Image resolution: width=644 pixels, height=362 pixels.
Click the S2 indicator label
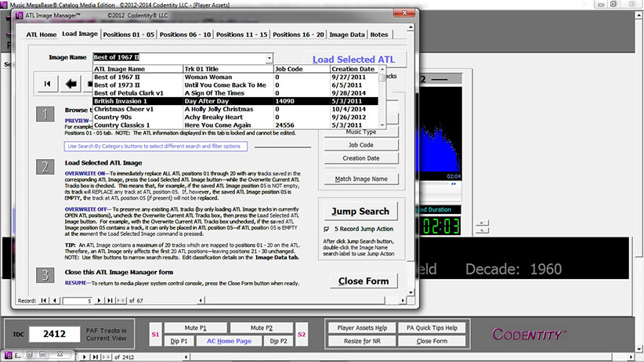coord(301,335)
